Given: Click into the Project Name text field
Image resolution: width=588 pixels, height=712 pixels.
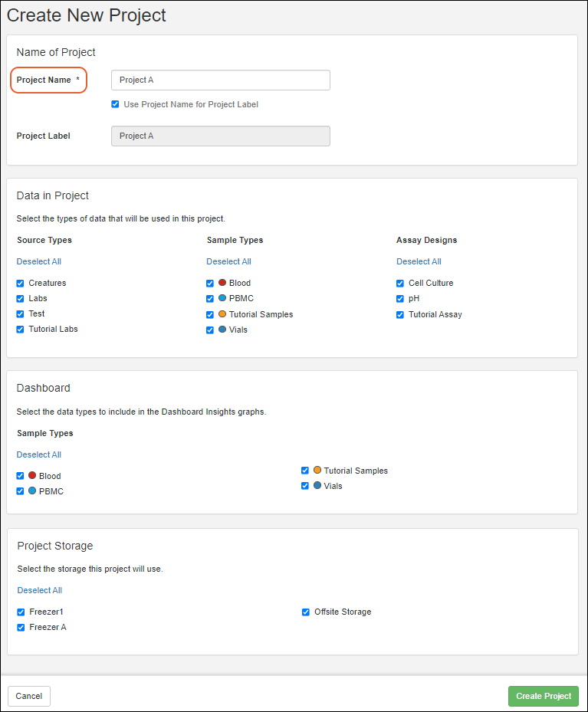Looking at the screenshot, I should tap(220, 80).
